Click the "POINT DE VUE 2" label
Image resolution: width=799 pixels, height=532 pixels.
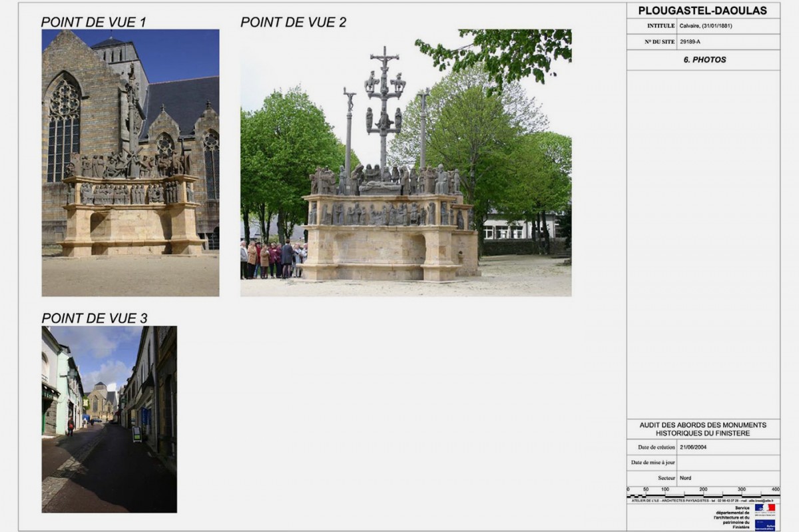coord(293,22)
